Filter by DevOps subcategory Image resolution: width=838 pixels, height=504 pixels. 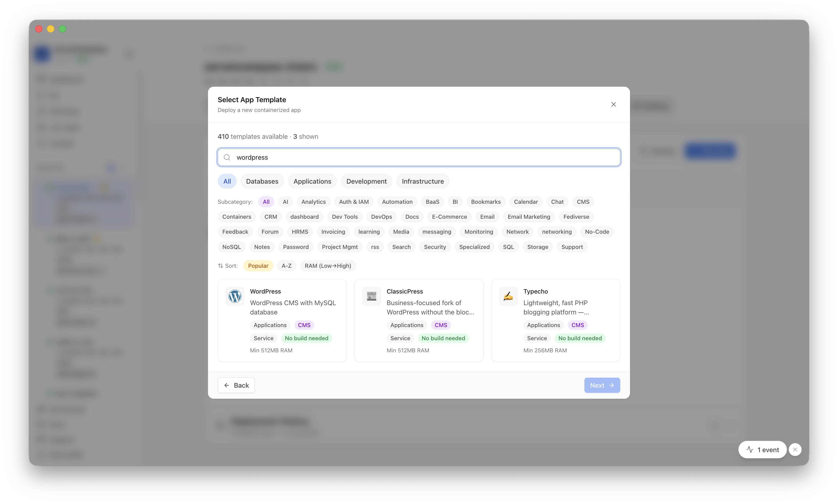click(x=381, y=217)
